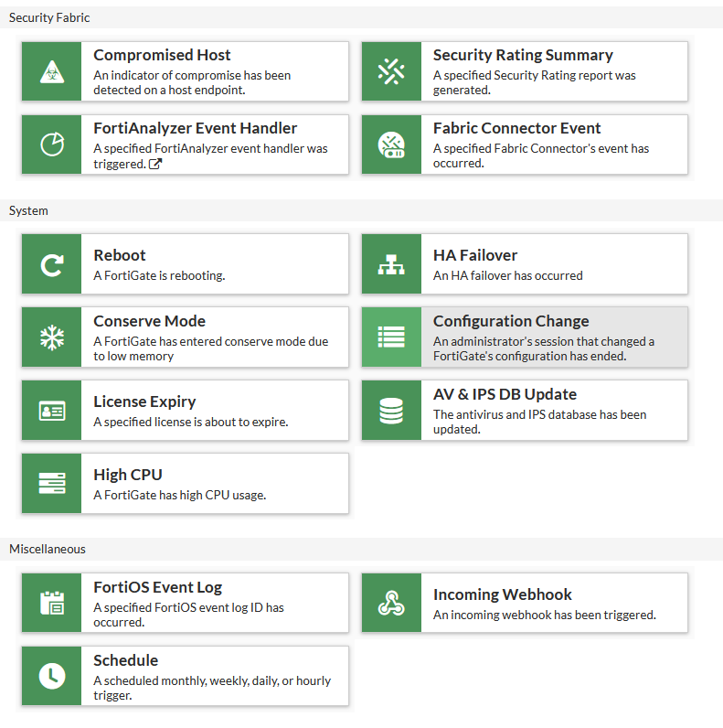Click the FortiAnalyzer Event Handler pie icon

pos(52,145)
